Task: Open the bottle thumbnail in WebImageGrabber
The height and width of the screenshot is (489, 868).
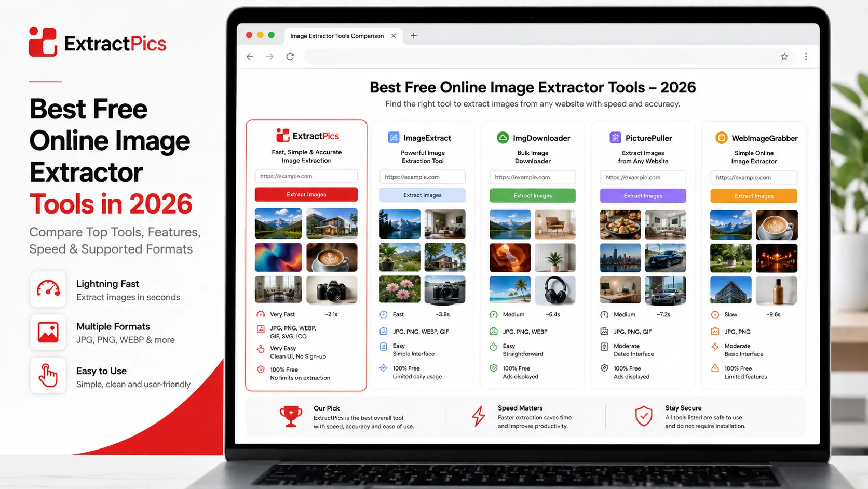Action: tap(777, 290)
